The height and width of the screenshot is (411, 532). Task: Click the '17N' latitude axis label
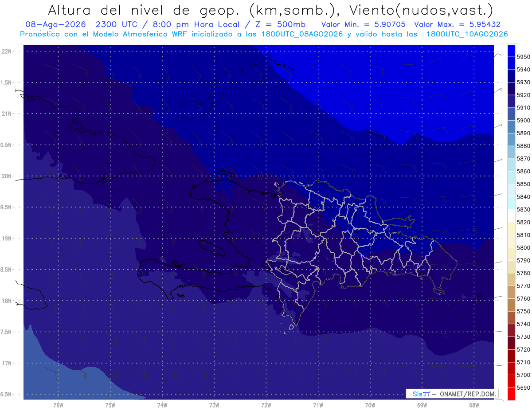tap(7, 363)
